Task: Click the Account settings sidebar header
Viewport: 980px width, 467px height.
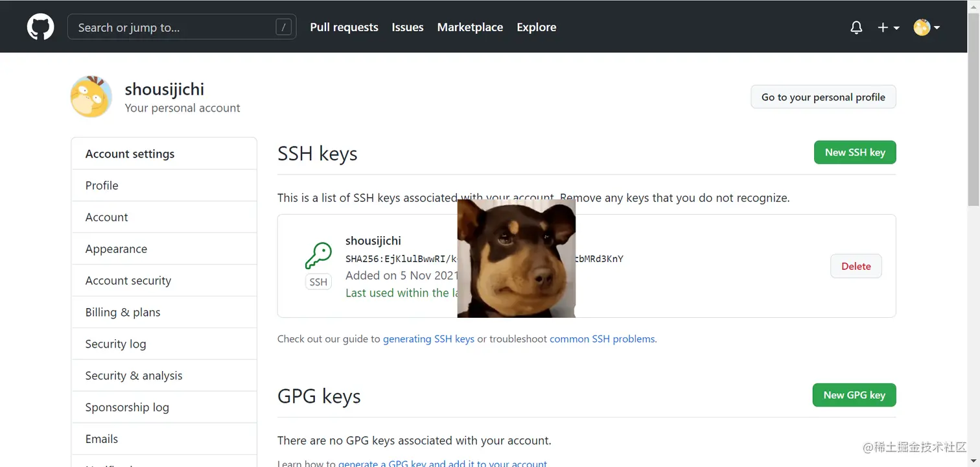Action: coord(164,154)
